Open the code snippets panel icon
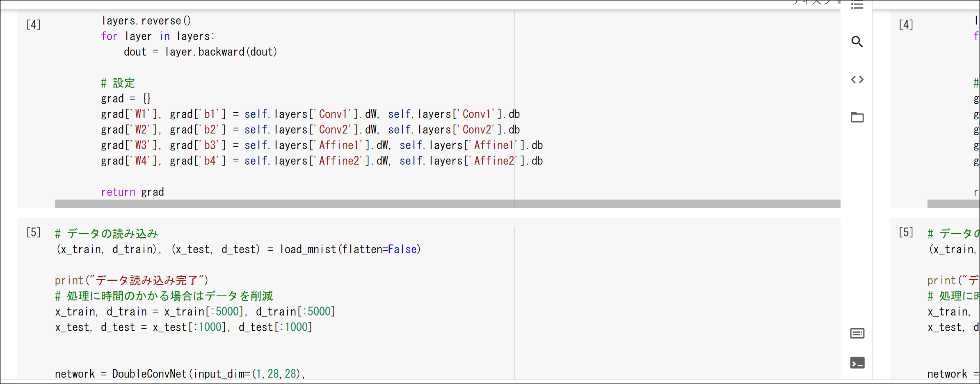The height and width of the screenshot is (384, 980). (857, 80)
